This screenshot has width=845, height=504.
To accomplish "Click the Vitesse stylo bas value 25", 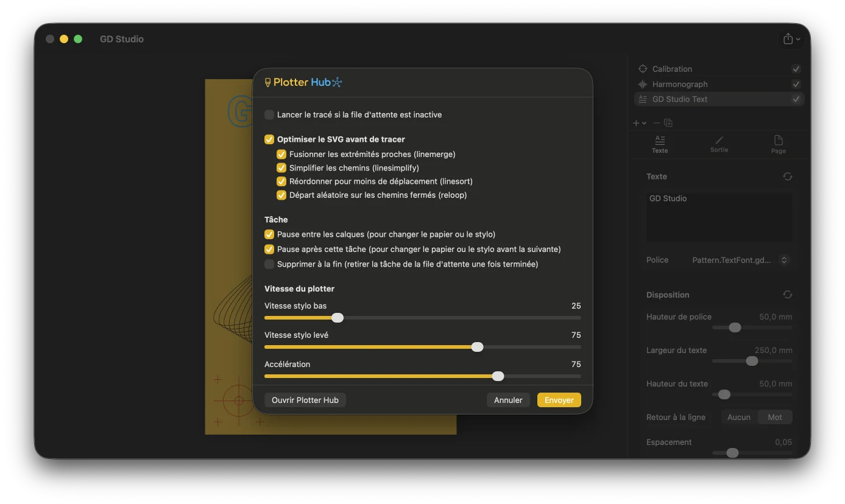I will (x=576, y=306).
